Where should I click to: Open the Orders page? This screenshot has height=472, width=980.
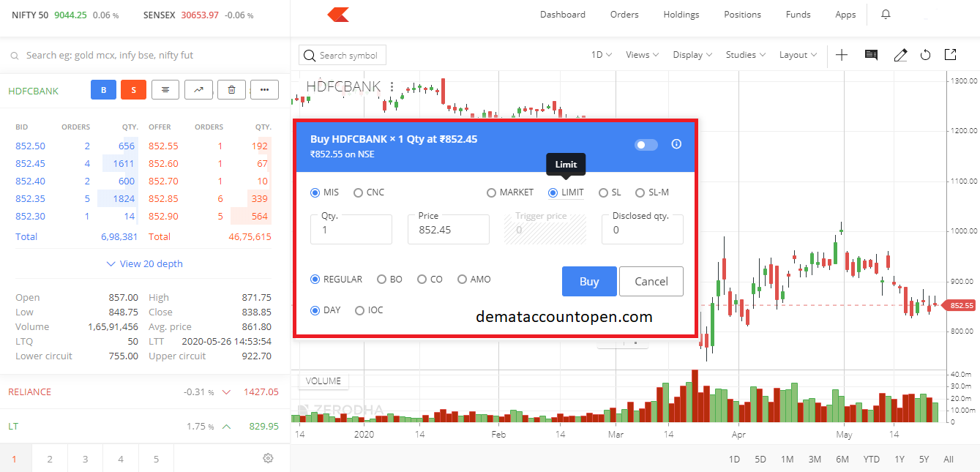point(624,15)
